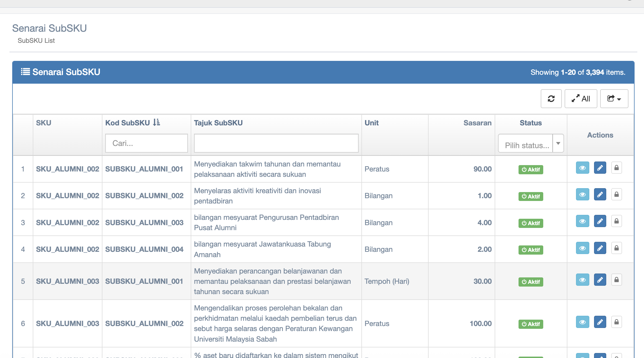Edit row 1 with pencil icon
Viewport: 644px width, 358px height.
coord(600,168)
